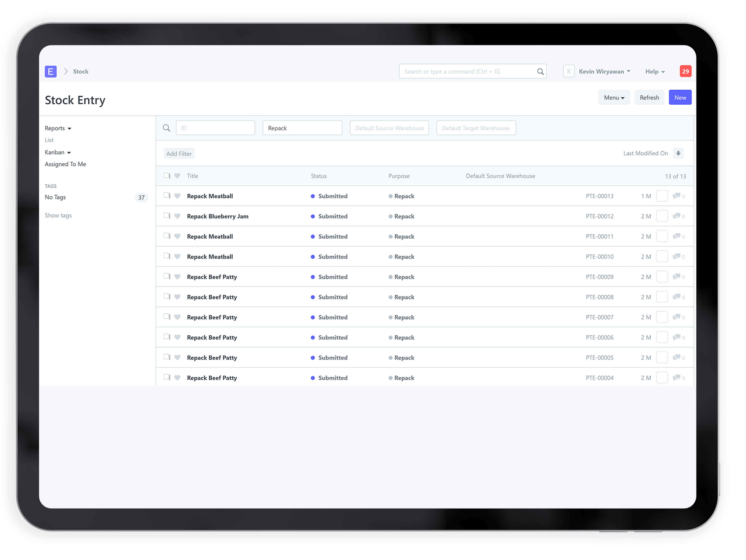
Task: Click the 13 of 13 count
Action: point(675,176)
